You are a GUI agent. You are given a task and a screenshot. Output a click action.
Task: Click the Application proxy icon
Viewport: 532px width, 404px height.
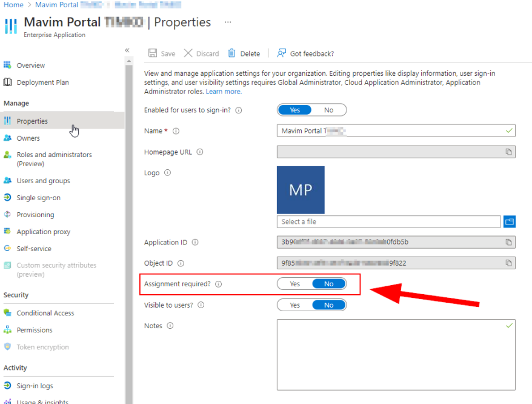pos(7,231)
